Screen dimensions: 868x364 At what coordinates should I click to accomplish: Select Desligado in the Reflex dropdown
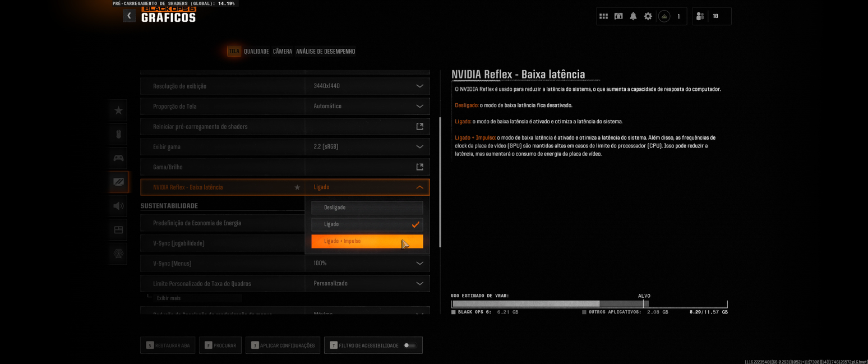pos(367,208)
